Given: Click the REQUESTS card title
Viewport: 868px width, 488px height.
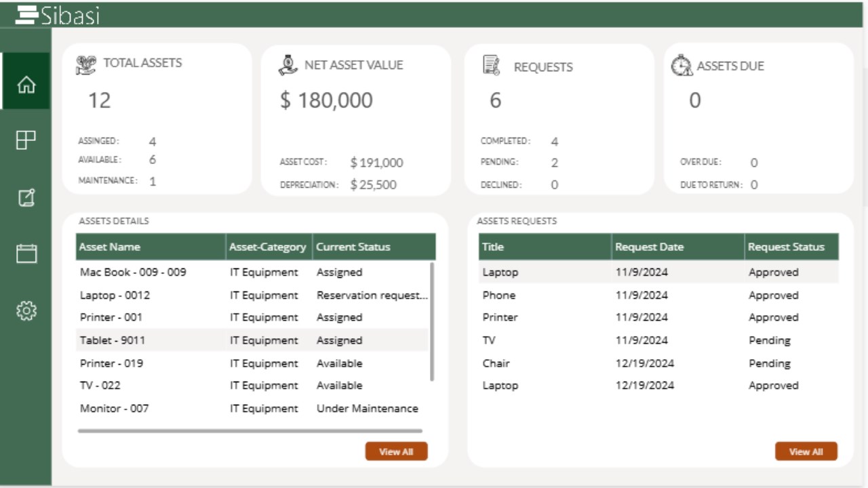Looking at the screenshot, I should 543,67.
